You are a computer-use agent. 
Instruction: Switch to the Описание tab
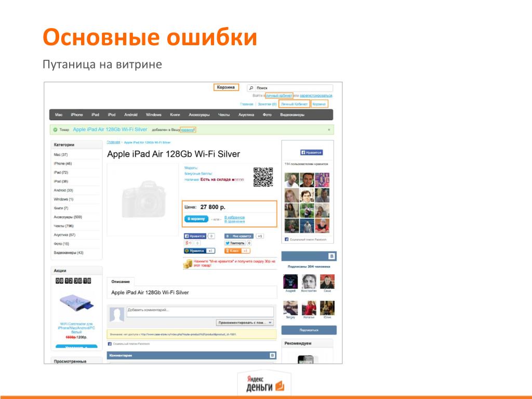[x=121, y=282]
